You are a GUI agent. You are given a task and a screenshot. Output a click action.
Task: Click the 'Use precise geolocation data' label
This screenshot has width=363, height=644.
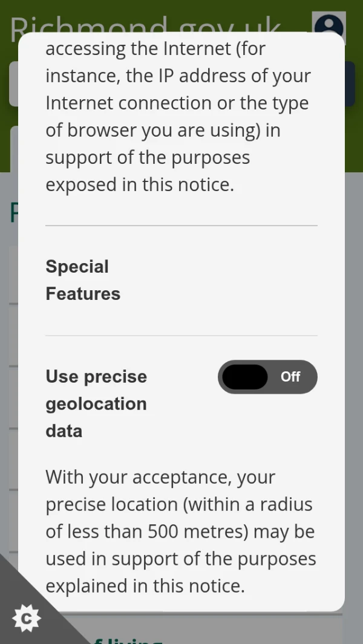click(x=96, y=403)
